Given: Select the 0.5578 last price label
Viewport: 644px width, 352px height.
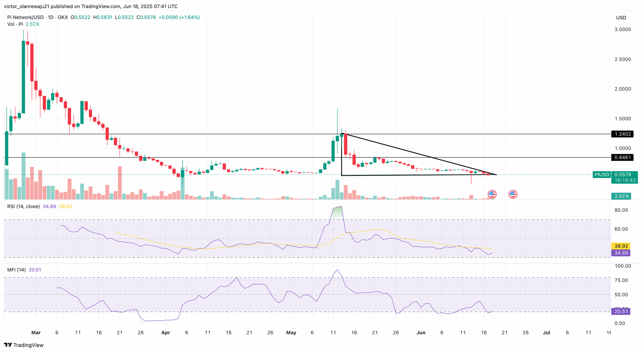Looking at the screenshot, I should coord(623,174).
